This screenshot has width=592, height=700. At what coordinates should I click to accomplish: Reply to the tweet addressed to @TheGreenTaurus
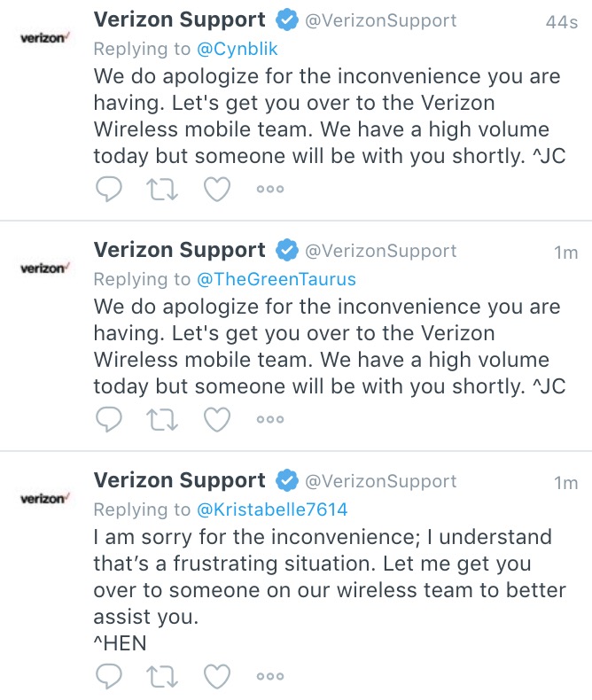pos(108,418)
